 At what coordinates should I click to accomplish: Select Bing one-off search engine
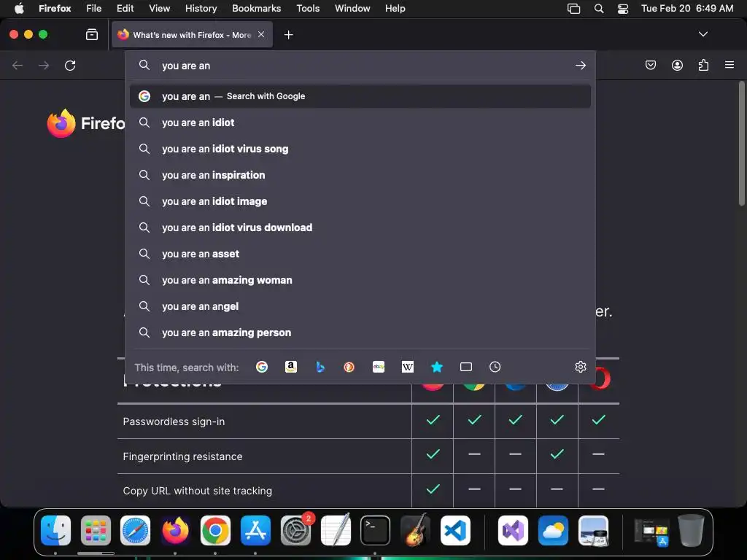[320, 367]
